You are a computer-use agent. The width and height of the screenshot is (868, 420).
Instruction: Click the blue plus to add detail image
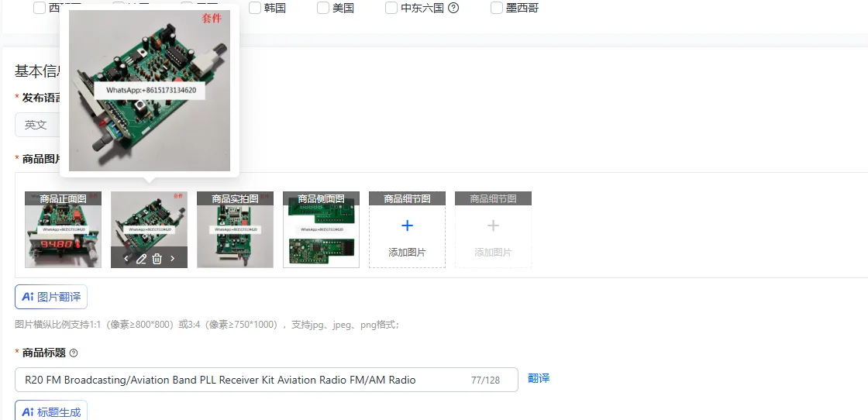(x=407, y=225)
